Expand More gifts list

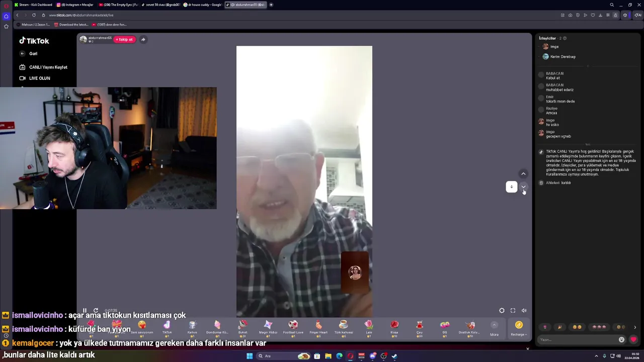pyautogui.click(x=494, y=328)
